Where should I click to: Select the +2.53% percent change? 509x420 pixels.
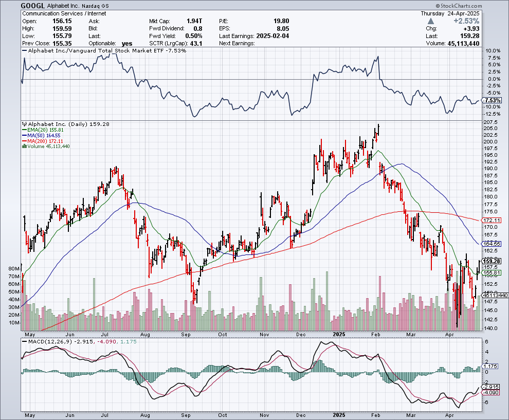(x=466, y=21)
